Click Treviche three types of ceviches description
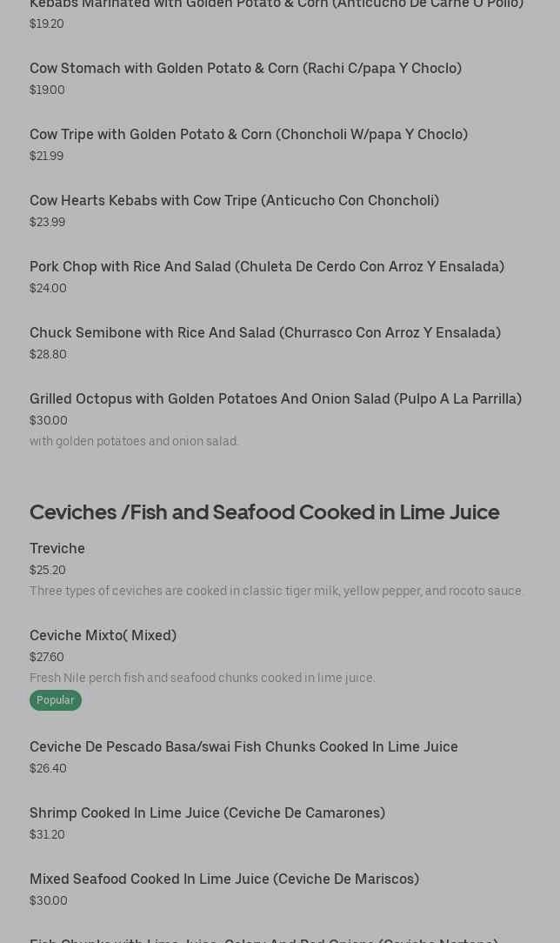The image size is (560, 943). 277,591
